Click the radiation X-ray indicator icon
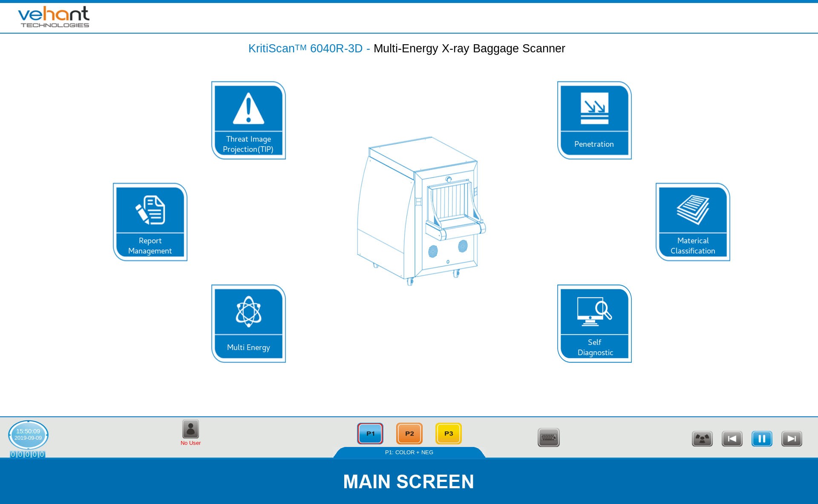 tap(702, 438)
